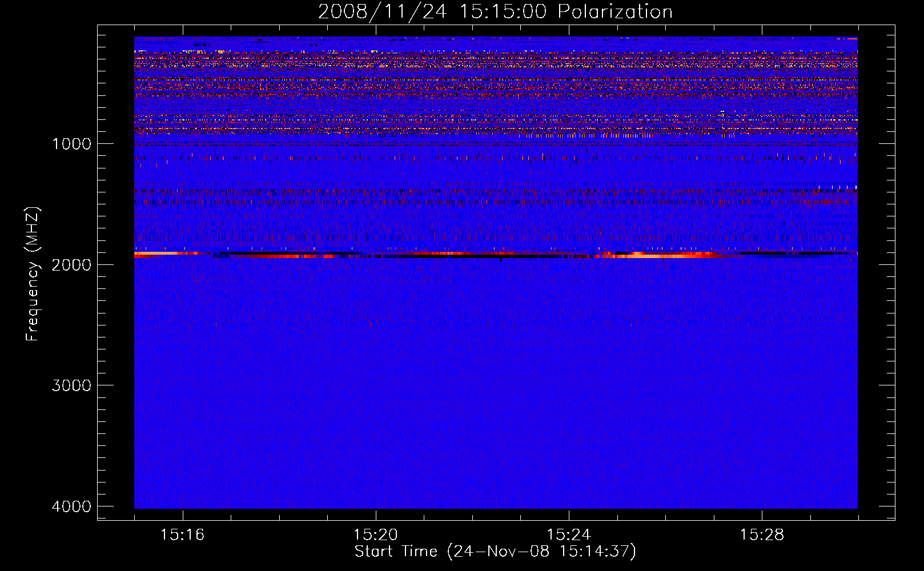The width and height of the screenshot is (924, 571).
Task: Click the 1000 frequency tick label
Action: pyautogui.click(x=71, y=144)
